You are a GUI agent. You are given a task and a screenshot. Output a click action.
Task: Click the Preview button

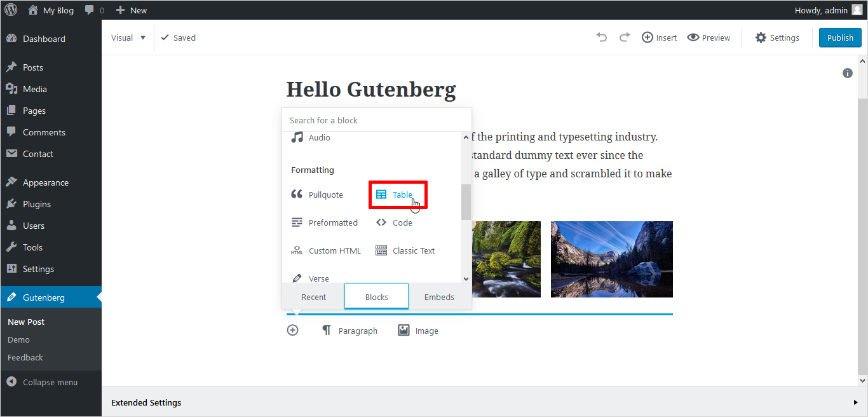coord(709,38)
